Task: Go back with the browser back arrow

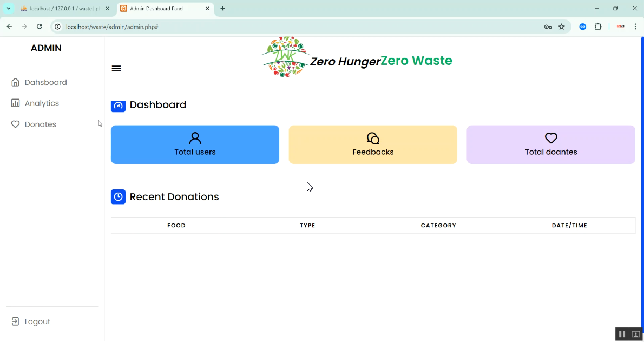Action: pyautogui.click(x=9, y=27)
